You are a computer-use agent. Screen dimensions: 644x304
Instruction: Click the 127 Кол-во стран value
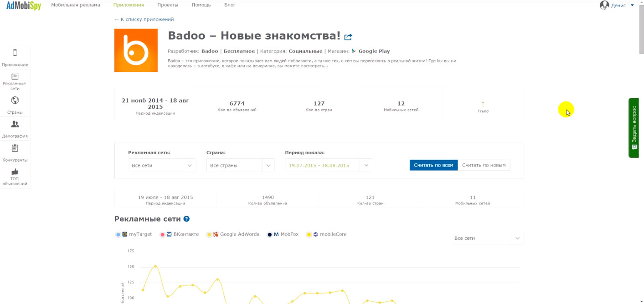[x=319, y=103]
